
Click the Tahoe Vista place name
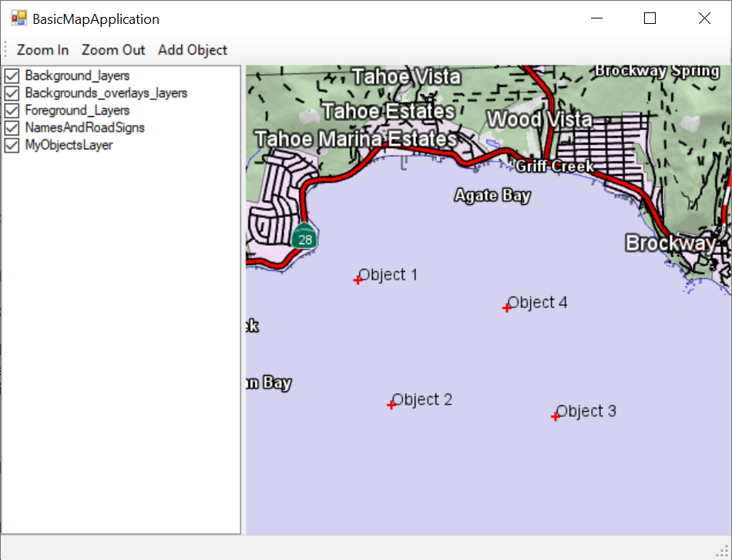point(406,76)
